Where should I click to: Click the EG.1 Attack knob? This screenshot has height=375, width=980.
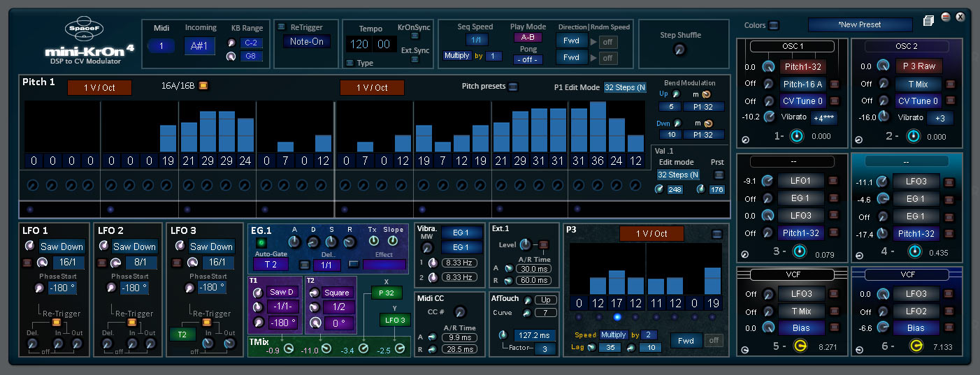(294, 242)
